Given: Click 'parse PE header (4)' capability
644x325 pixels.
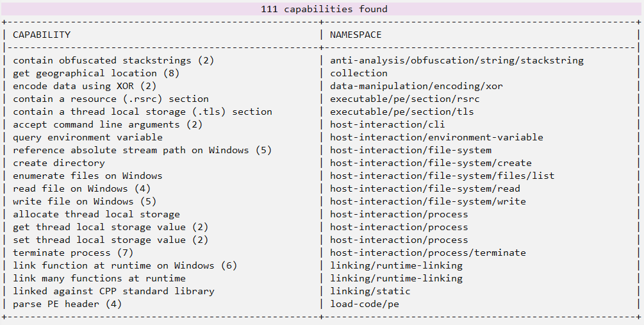Looking at the screenshot, I should tap(67, 304).
